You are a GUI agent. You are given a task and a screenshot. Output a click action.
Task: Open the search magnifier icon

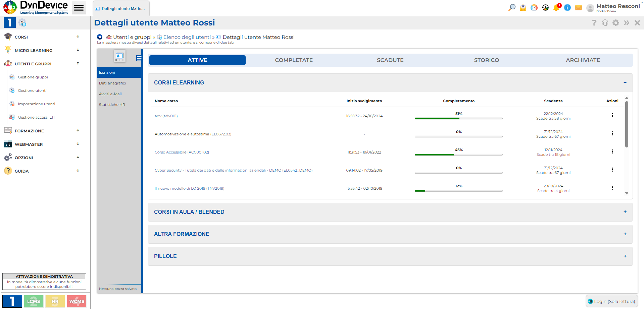coord(511,7)
